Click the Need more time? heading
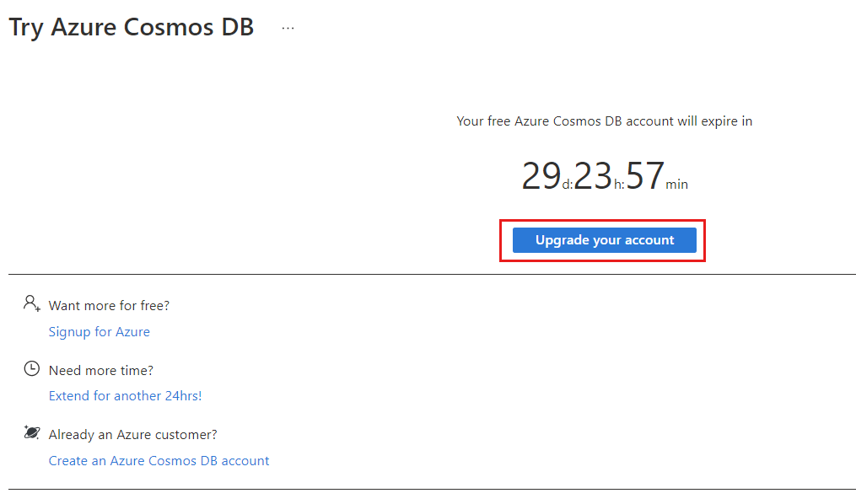The image size is (856, 504). click(101, 370)
